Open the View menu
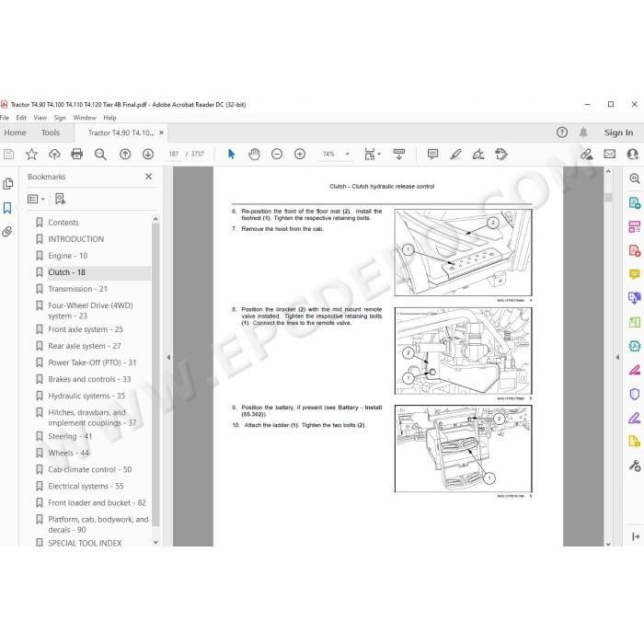The width and height of the screenshot is (644, 644). tap(40, 118)
